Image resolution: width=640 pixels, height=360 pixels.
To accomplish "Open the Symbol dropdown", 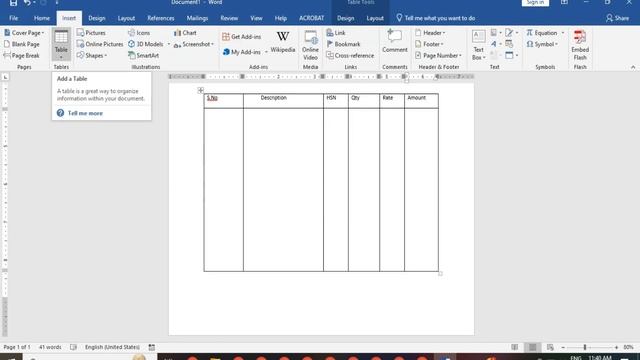I will pyautogui.click(x=542, y=44).
